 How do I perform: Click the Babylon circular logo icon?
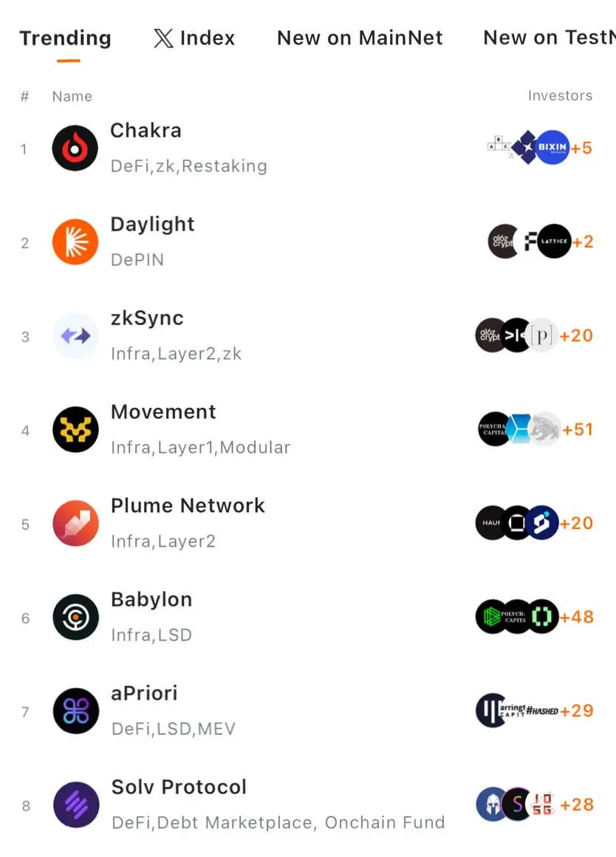pos(75,617)
